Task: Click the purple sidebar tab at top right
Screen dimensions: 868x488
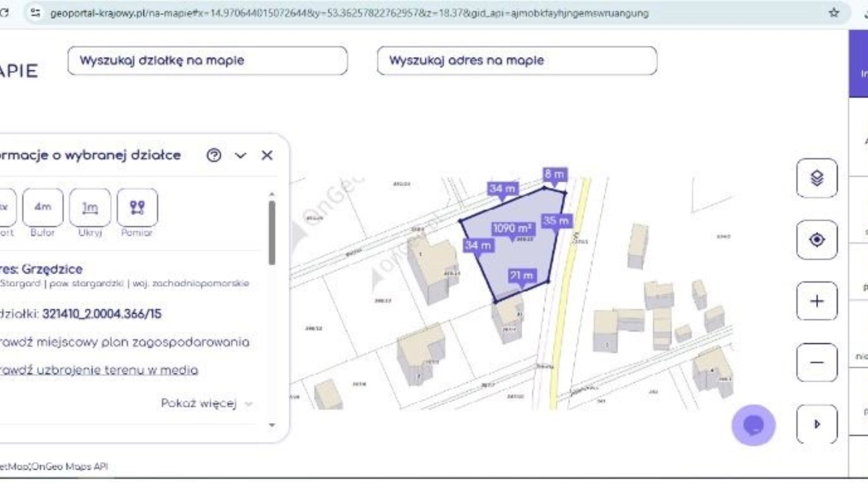Action: point(859,64)
